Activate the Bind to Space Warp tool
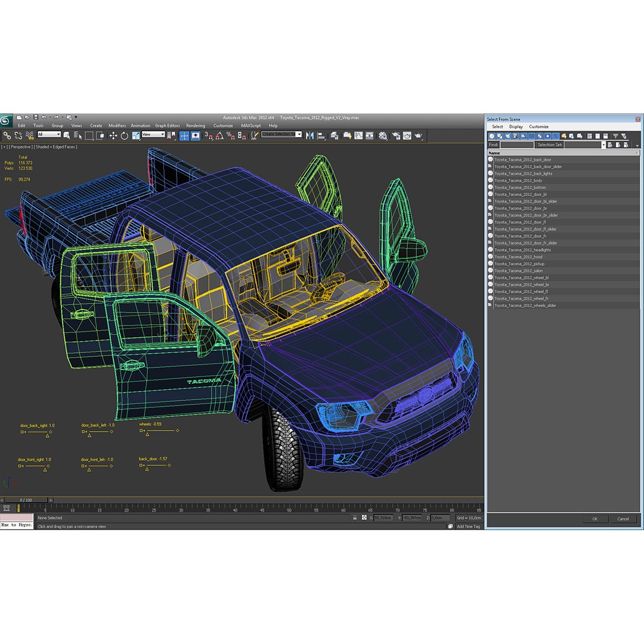Screen dimensions: 644x644 point(30,135)
